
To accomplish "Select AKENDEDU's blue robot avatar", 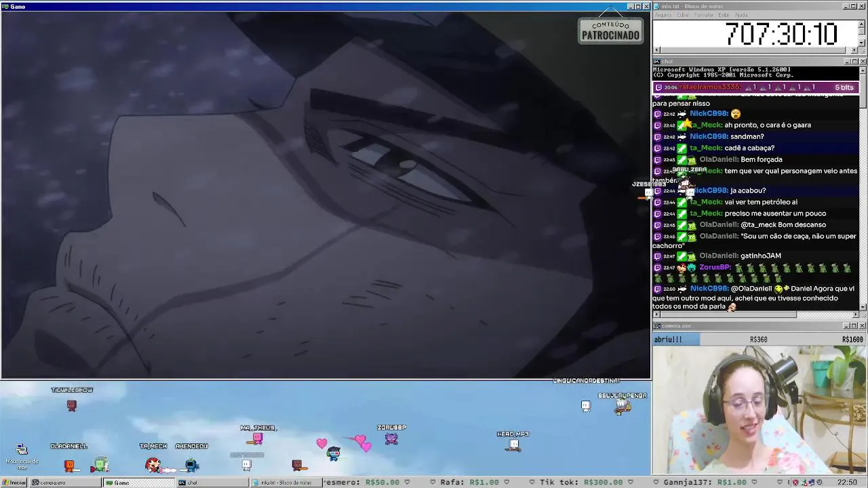I will point(191,464).
